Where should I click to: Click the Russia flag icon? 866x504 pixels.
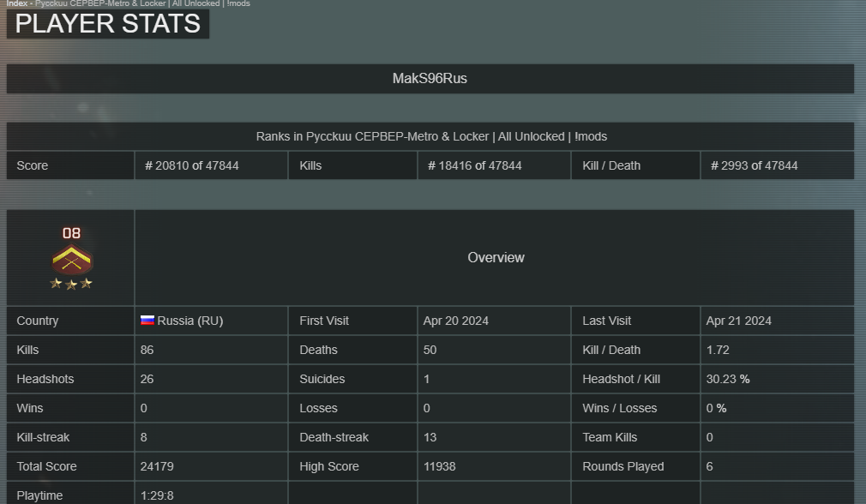coord(147,321)
